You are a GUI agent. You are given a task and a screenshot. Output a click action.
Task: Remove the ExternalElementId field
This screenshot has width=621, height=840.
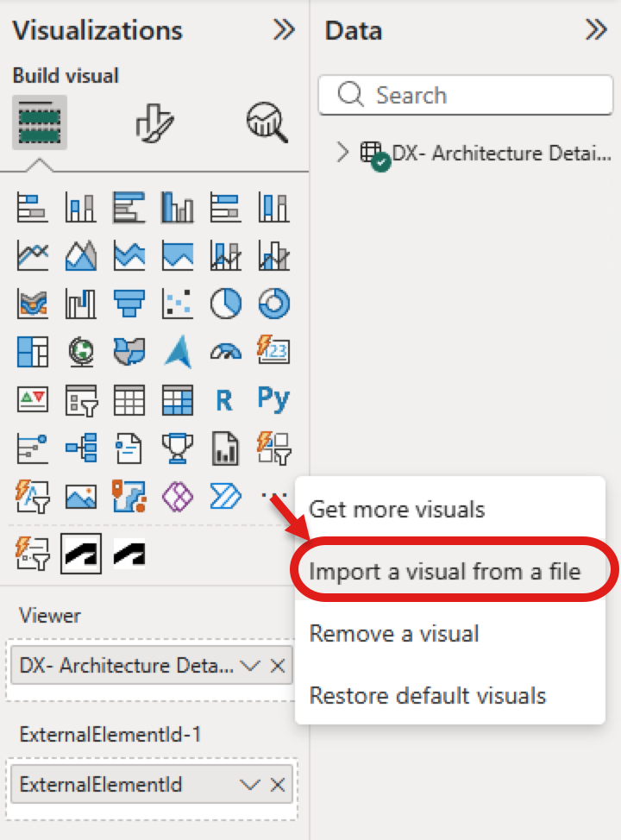278,785
